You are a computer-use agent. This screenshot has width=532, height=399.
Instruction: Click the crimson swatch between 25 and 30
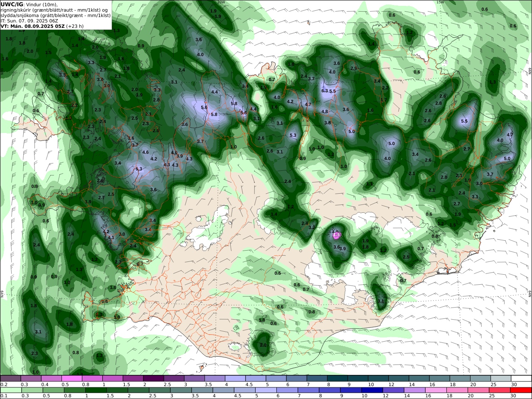coord(500,390)
